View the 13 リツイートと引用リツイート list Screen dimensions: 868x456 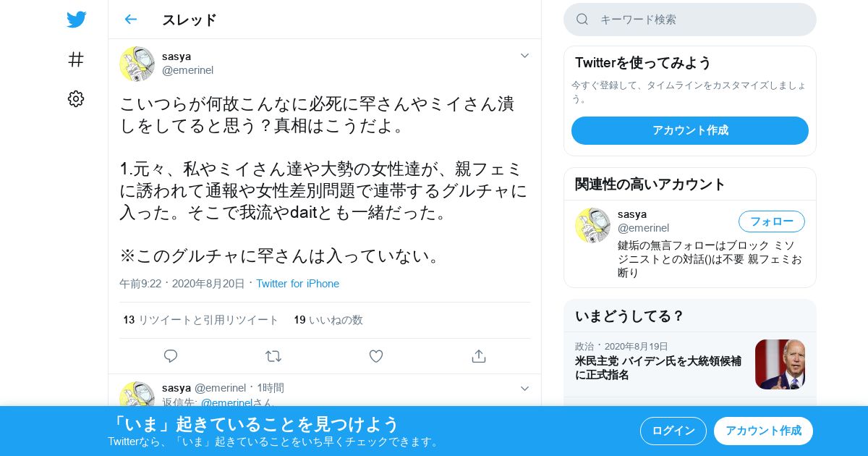[x=201, y=320]
